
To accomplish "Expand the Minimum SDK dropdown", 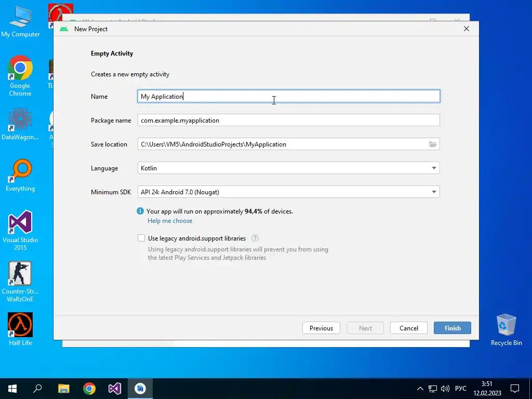I will [289, 192].
